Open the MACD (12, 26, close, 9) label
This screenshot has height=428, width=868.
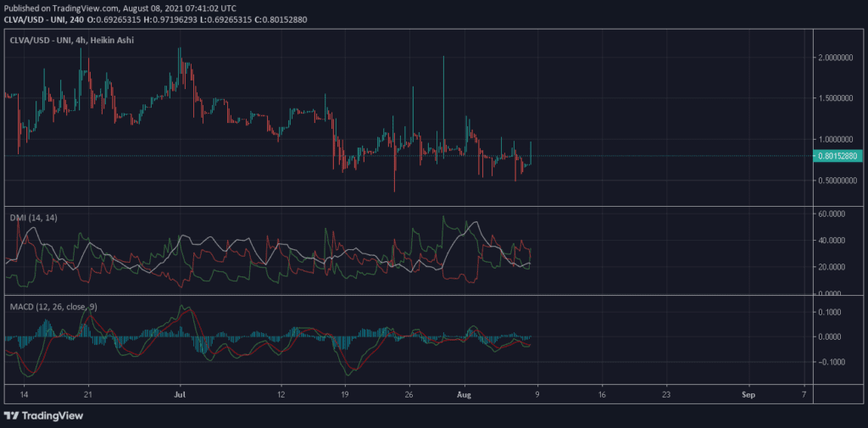pyautogui.click(x=53, y=306)
